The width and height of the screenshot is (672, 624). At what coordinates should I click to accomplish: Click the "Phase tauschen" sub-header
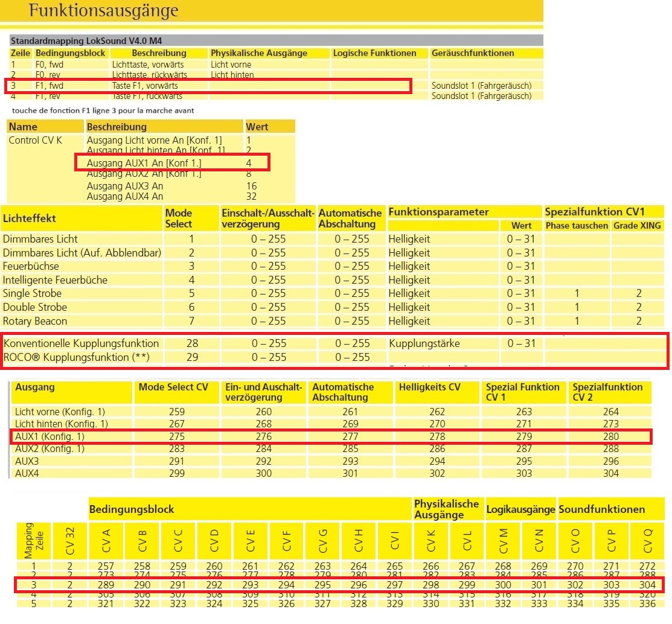tap(577, 226)
